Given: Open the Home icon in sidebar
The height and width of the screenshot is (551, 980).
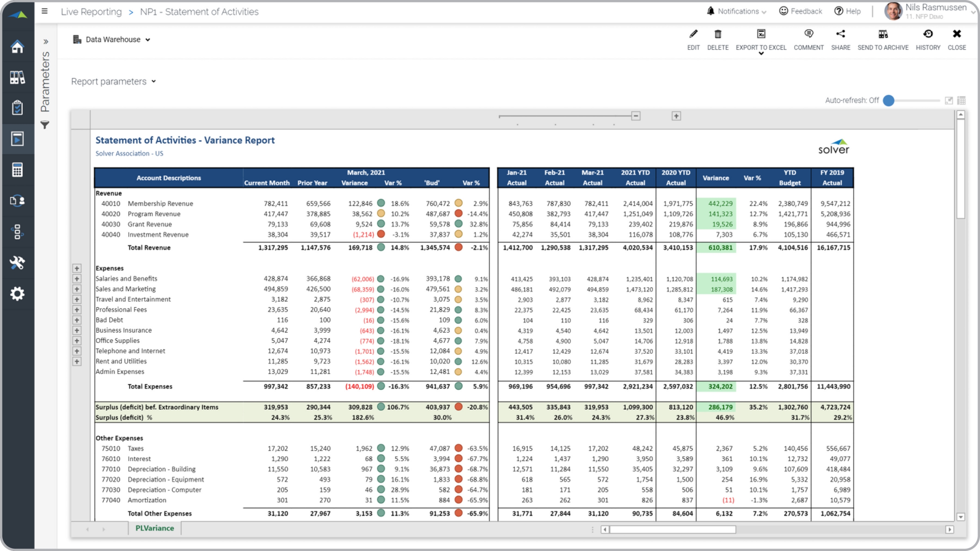Looking at the screenshot, I should [x=17, y=47].
